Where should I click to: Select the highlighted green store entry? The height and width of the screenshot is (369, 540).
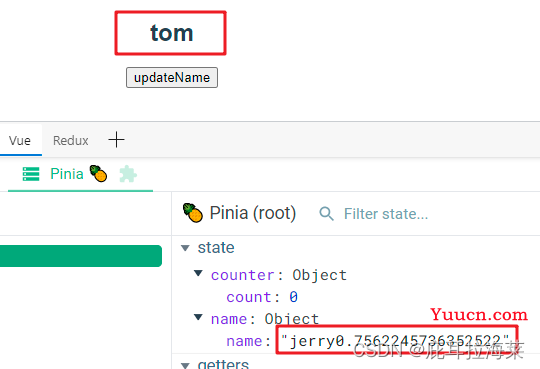click(81, 256)
